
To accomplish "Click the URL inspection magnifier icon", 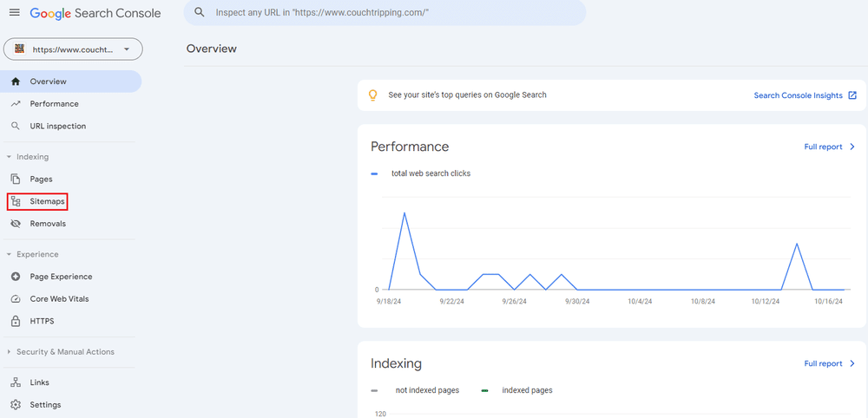I will (15, 127).
